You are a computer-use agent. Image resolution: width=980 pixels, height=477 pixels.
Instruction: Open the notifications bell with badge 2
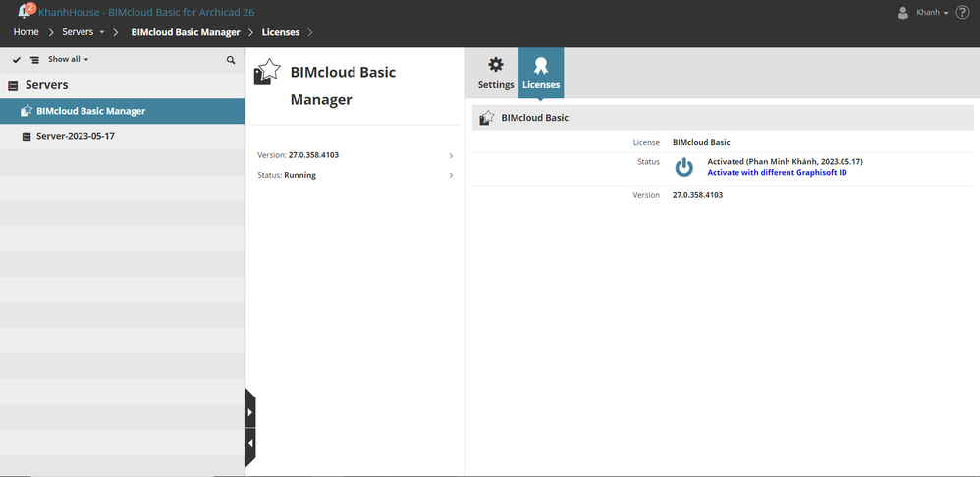(x=26, y=11)
